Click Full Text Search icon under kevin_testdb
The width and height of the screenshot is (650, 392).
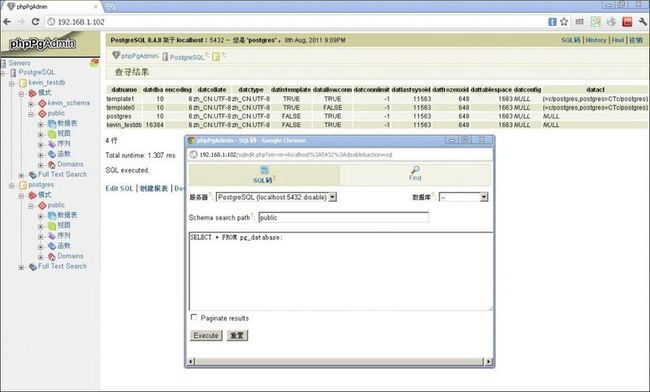pos(33,175)
